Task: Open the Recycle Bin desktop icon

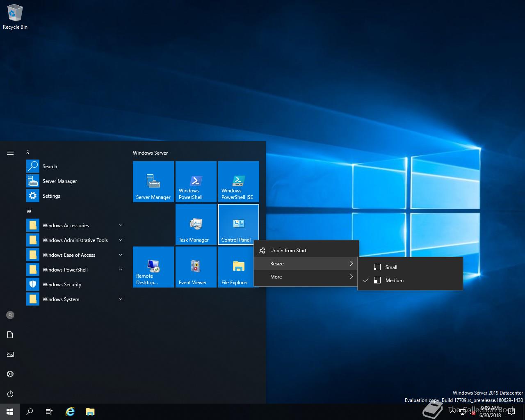Action: coord(15,17)
